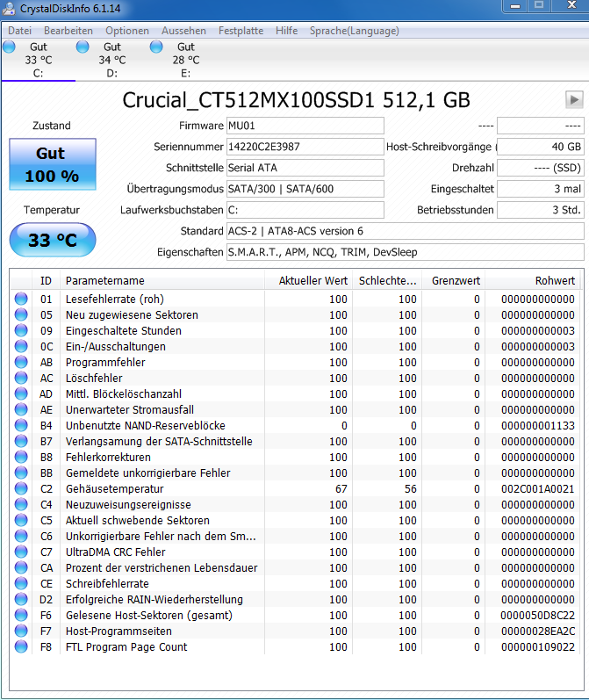Click status icon of Verlangsamung der SATA-Schnittstelle
This screenshot has width=589, height=700.
pos(21,441)
